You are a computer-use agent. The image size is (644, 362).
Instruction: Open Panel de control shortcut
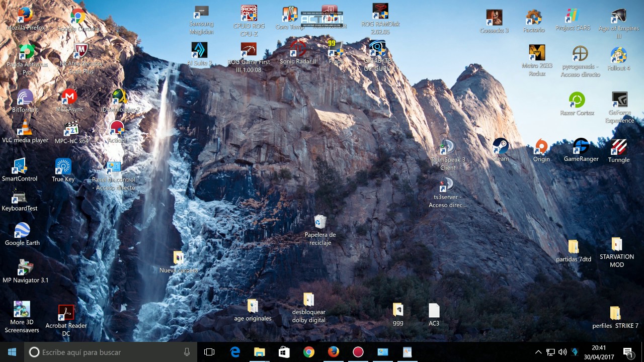pos(114,175)
